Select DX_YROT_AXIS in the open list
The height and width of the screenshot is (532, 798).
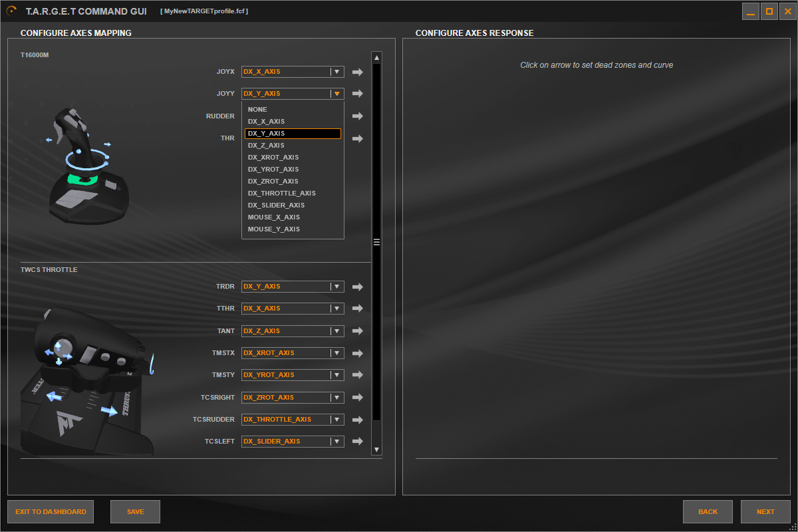click(293, 170)
